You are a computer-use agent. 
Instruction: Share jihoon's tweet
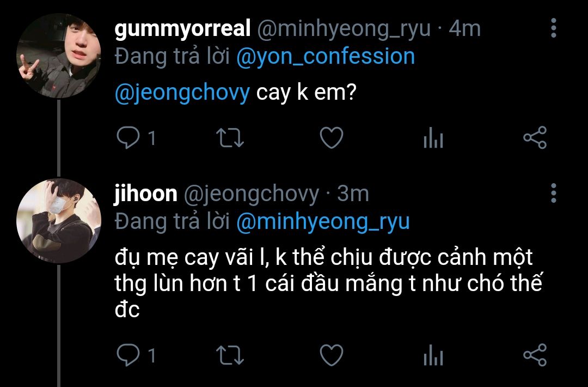tap(535, 355)
